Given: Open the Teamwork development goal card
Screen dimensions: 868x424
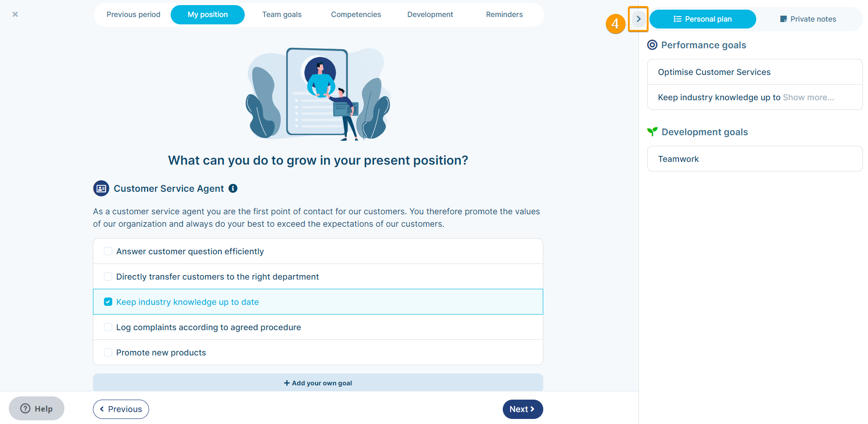Looking at the screenshot, I should click(x=755, y=159).
